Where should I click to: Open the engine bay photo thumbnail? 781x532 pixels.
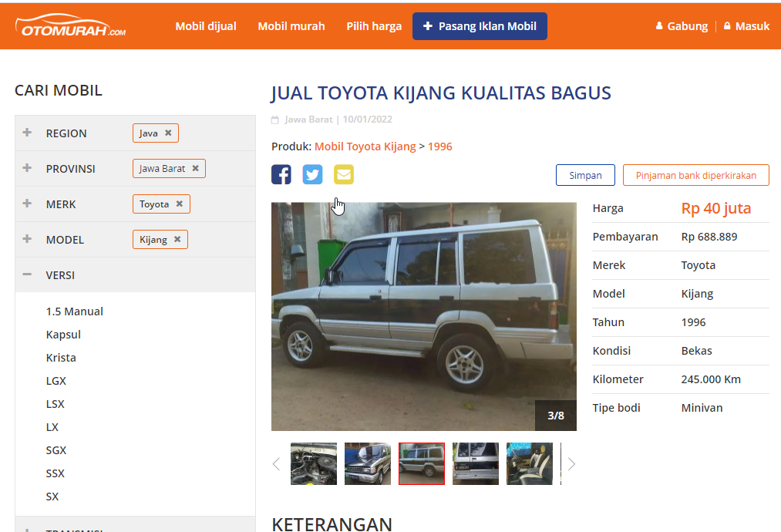point(314,463)
